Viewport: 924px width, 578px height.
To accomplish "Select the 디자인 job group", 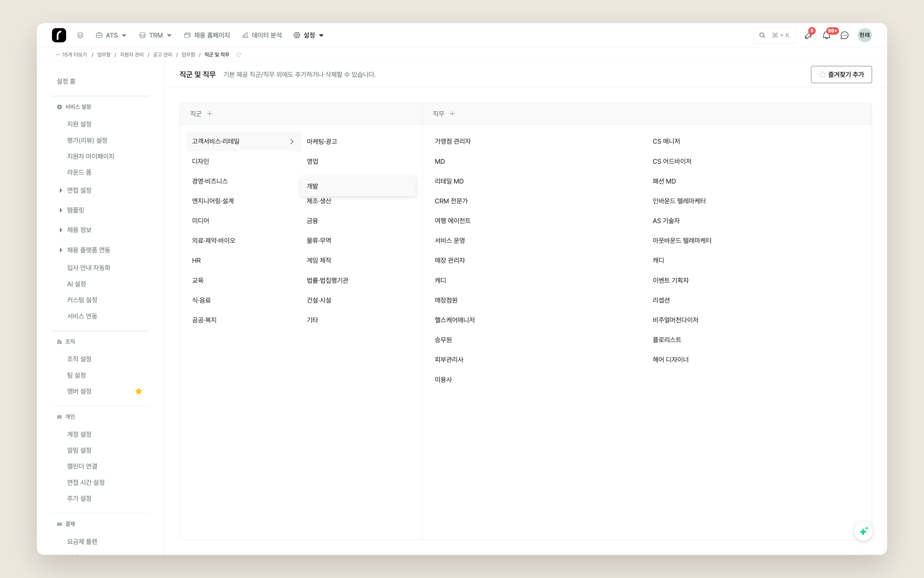I will (x=244, y=161).
